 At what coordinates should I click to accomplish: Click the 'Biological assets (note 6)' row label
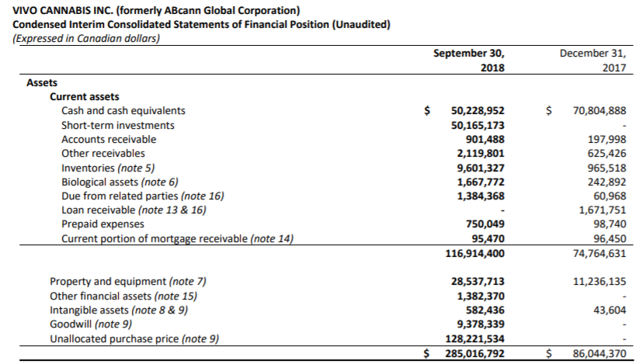point(120,182)
